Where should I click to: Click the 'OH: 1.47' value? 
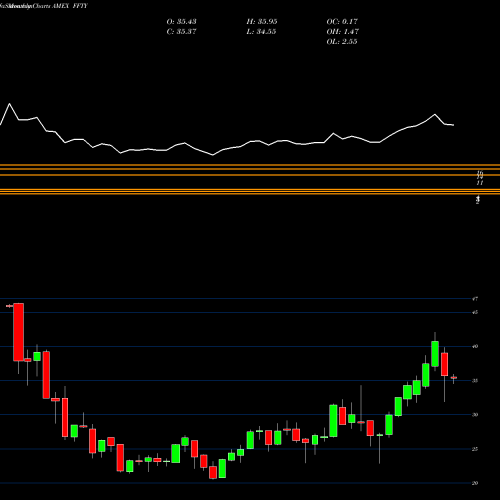[x=342, y=32]
